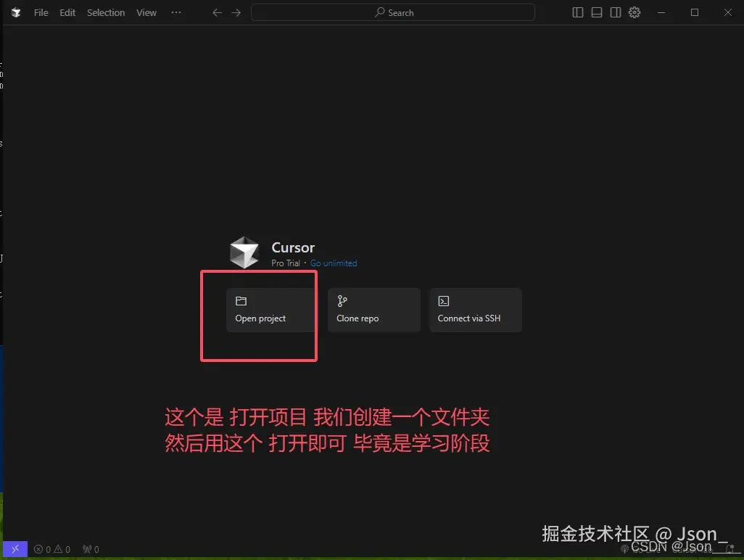Open the View menu

tap(146, 13)
